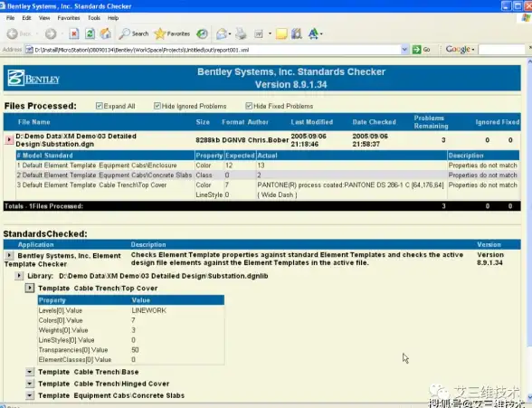Click the Wide Dash actual value
Screen dimensions: 532x408
(x=277, y=195)
